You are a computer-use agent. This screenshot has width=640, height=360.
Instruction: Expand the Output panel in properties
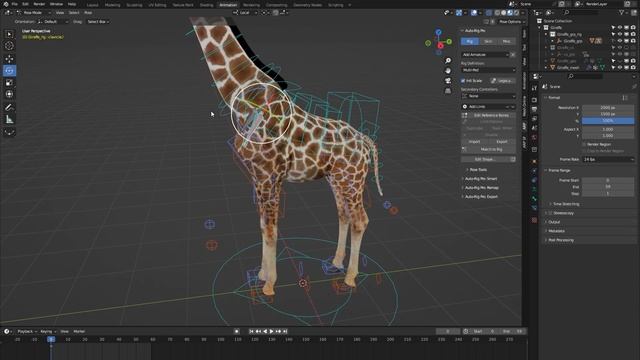click(x=554, y=222)
